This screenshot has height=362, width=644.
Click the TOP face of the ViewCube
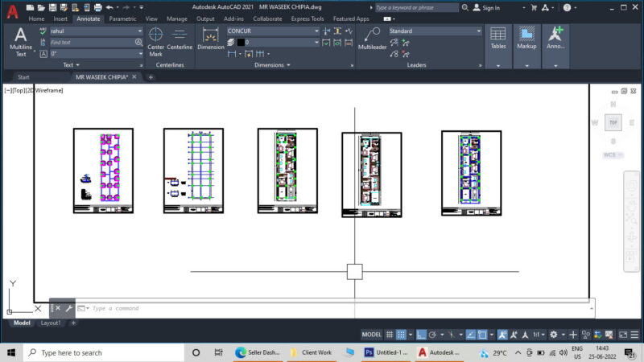tap(613, 122)
